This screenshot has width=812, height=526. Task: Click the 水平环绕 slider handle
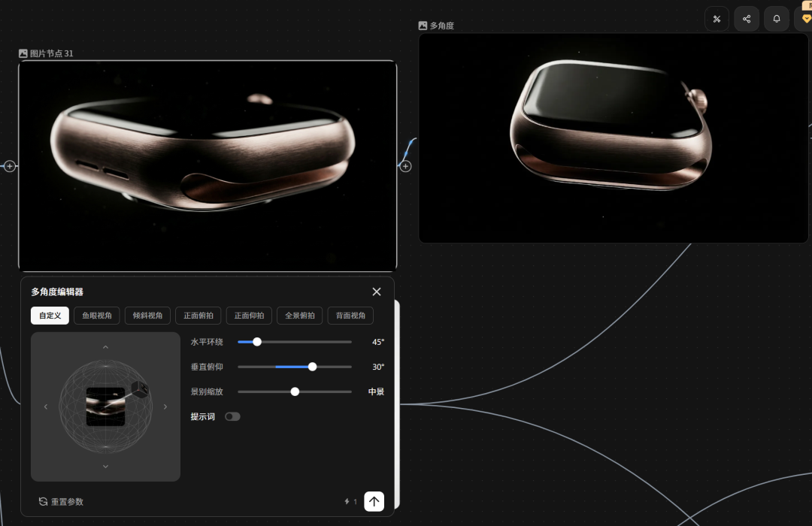click(x=257, y=342)
